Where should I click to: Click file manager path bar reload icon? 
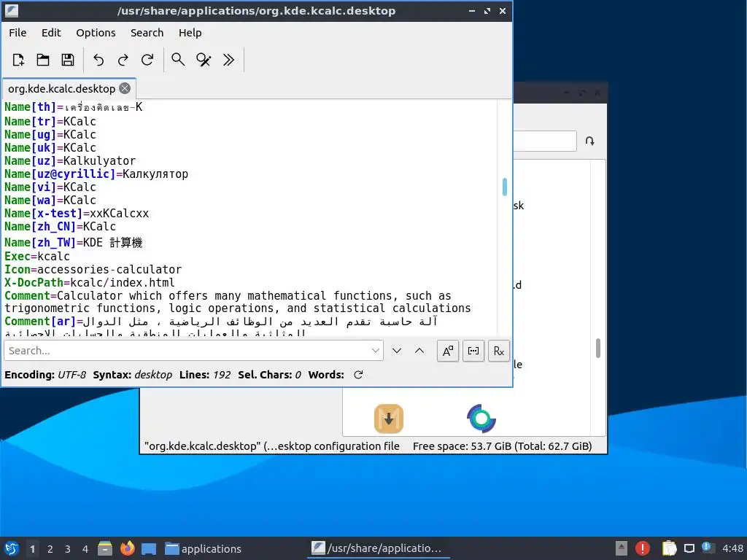coord(589,141)
